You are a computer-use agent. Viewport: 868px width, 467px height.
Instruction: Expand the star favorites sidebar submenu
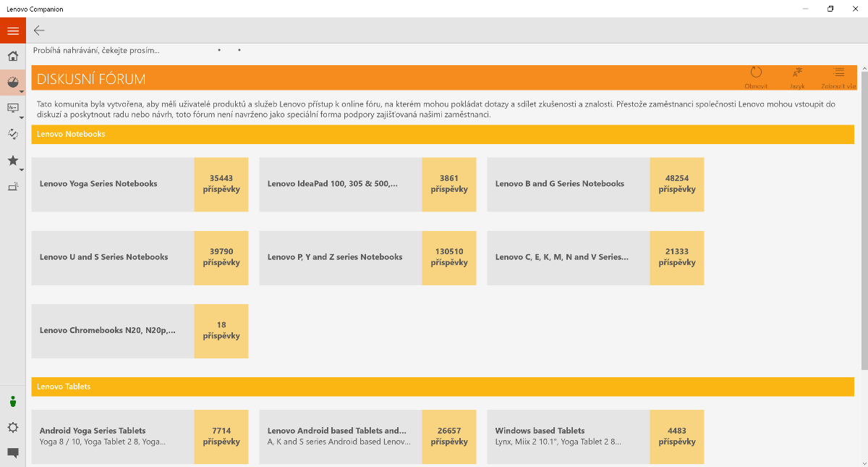[x=22, y=170]
